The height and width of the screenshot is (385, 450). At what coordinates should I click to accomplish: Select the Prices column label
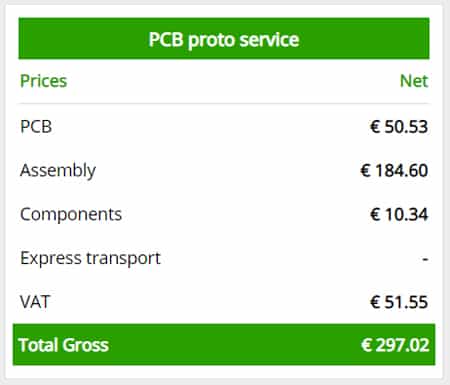pos(44,81)
